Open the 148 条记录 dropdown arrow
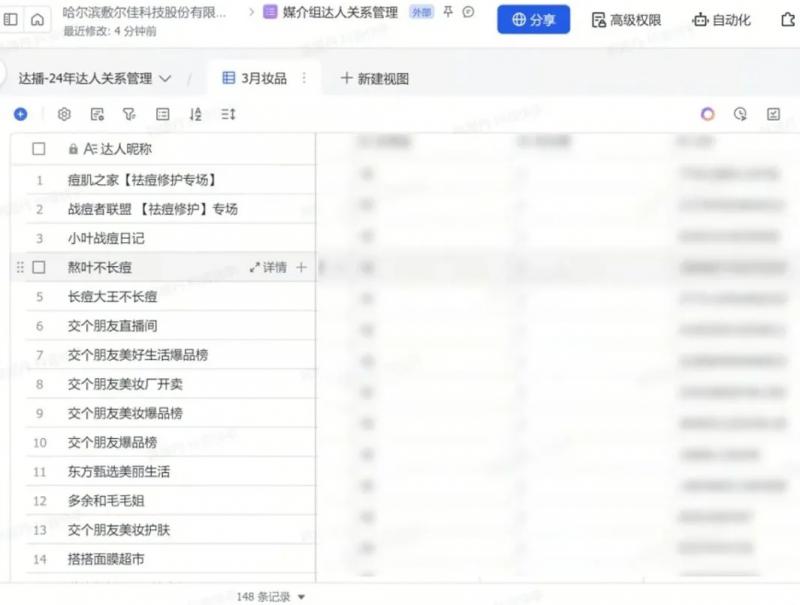Viewport: 800px width, 605px height. pos(302,597)
